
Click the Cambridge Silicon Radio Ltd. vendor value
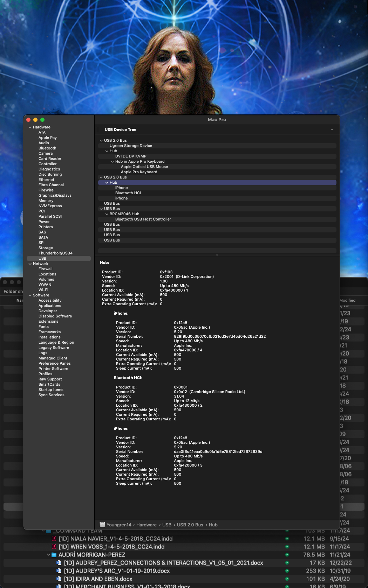tap(210, 392)
